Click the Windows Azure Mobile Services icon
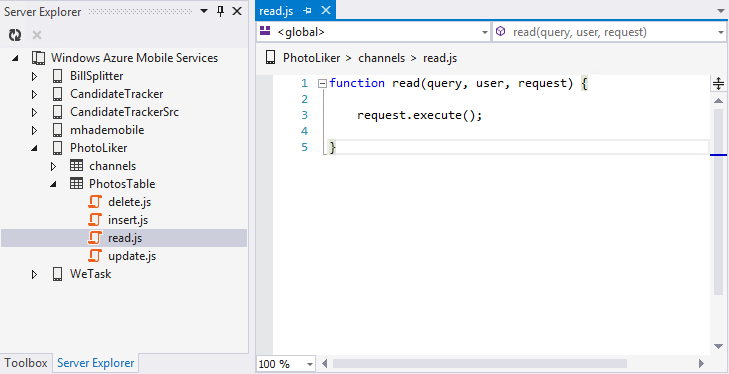 39,58
